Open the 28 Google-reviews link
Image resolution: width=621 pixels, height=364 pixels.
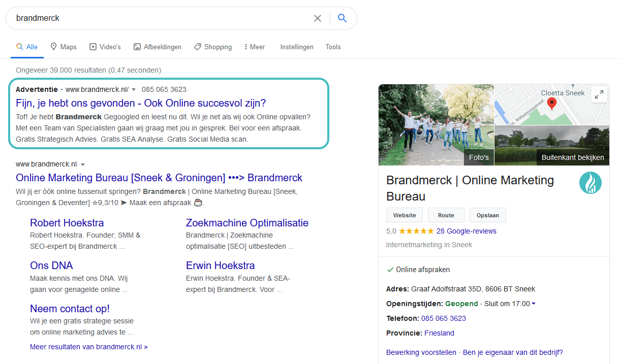(x=467, y=231)
